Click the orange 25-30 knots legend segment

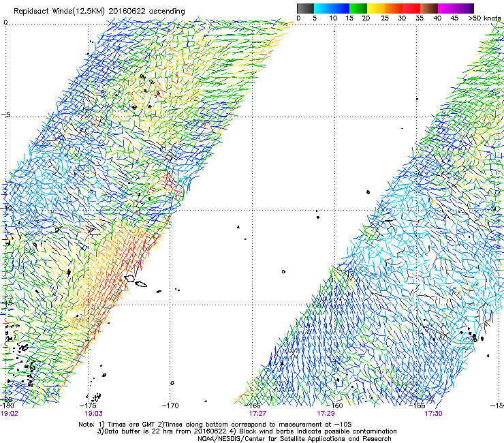pyautogui.click(x=394, y=8)
